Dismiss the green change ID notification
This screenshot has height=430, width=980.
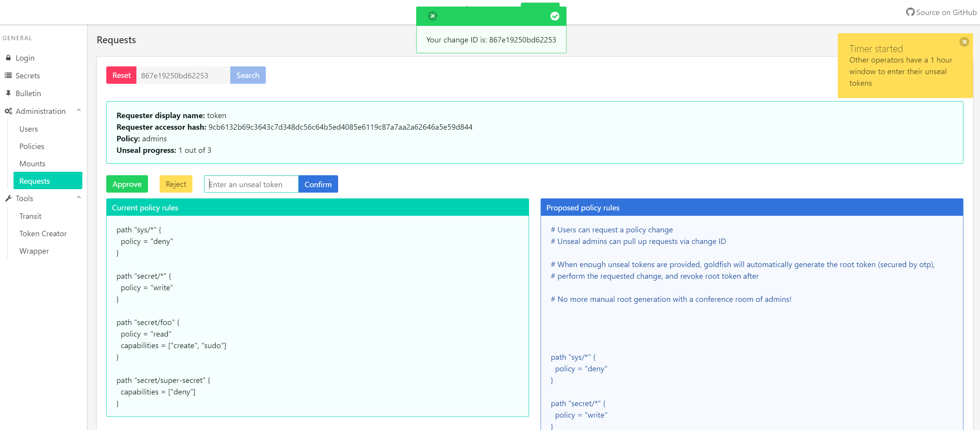(x=432, y=16)
